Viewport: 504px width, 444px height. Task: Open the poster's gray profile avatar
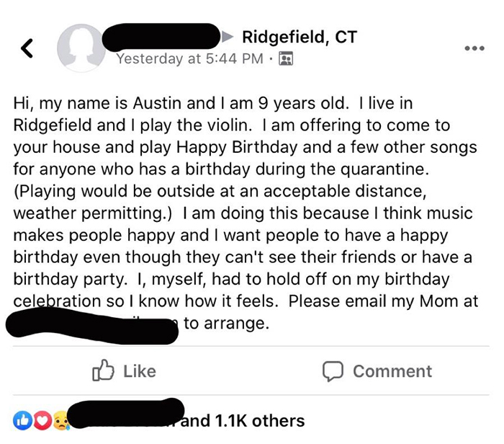[x=82, y=48]
